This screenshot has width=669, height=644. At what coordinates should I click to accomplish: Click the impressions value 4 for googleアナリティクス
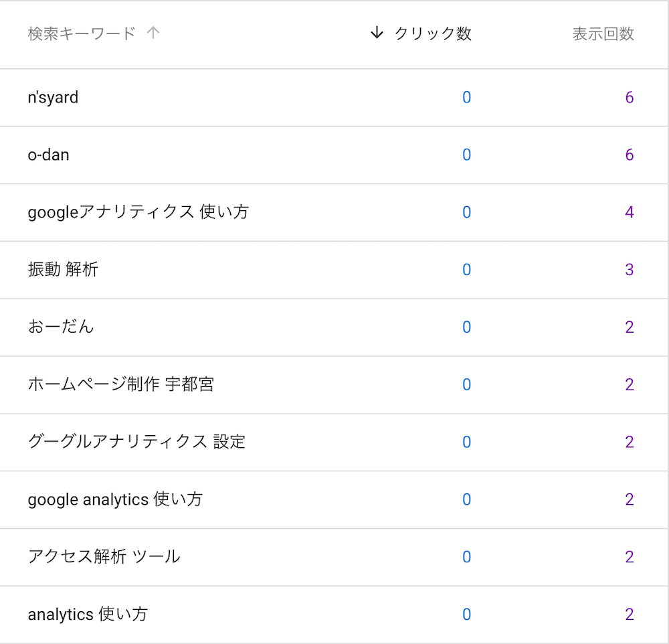pos(630,212)
